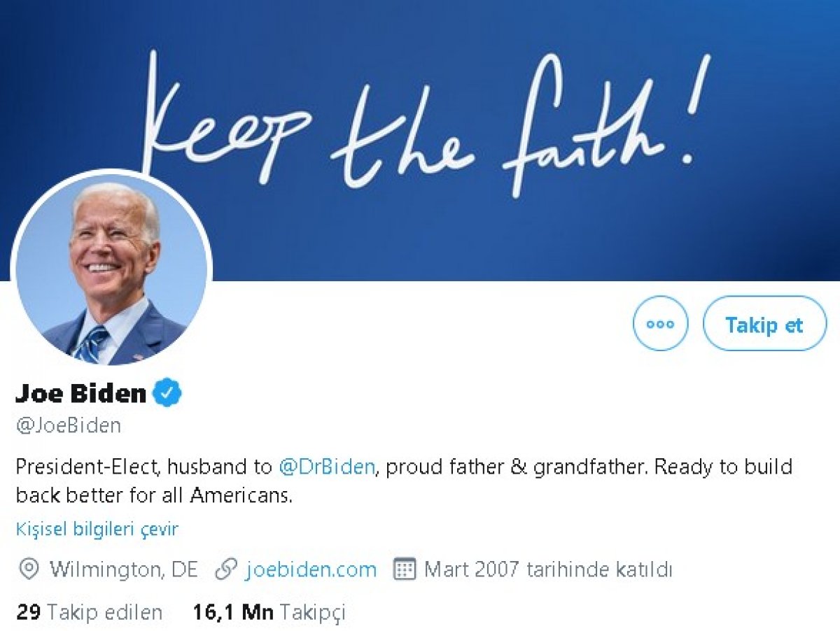The width and height of the screenshot is (840, 631).
Task: Open the three-dot more options button
Action: click(x=660, y=323)
